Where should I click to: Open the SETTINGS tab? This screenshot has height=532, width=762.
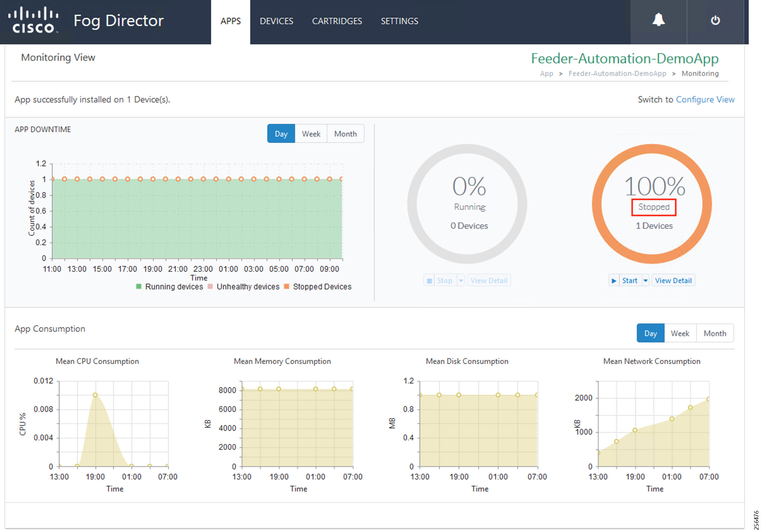click(399, 21)
